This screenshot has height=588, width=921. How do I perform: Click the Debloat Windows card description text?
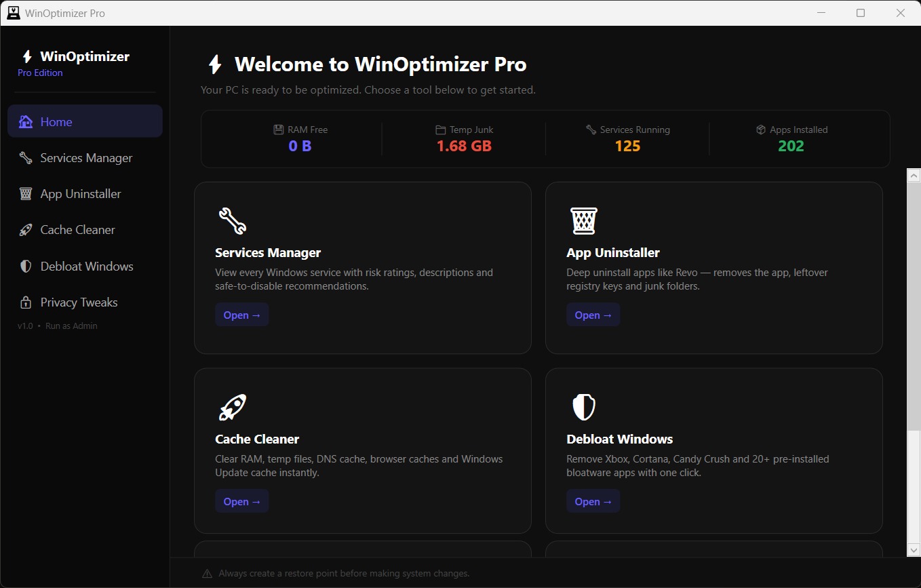[698, 466]
